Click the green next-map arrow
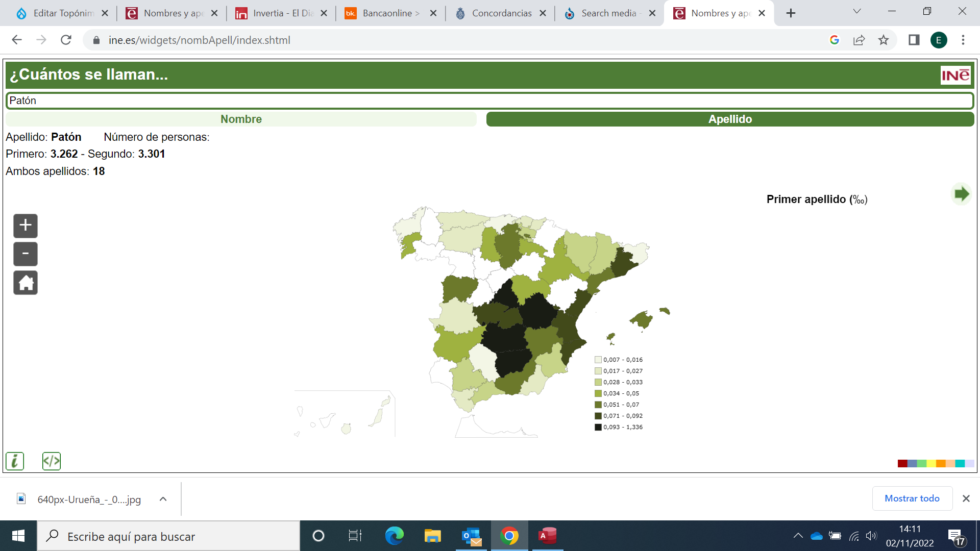This screenshot has height=551, width=980. (x=961, y=194)
